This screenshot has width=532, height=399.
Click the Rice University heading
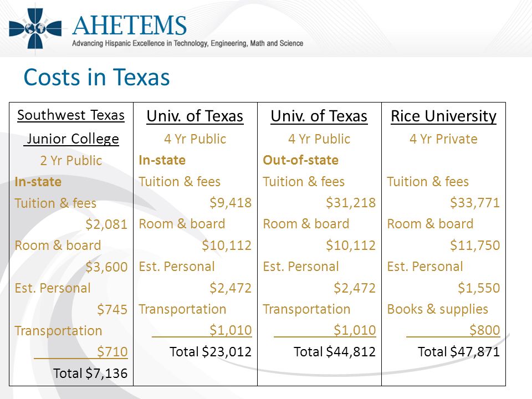pos(443,116)
